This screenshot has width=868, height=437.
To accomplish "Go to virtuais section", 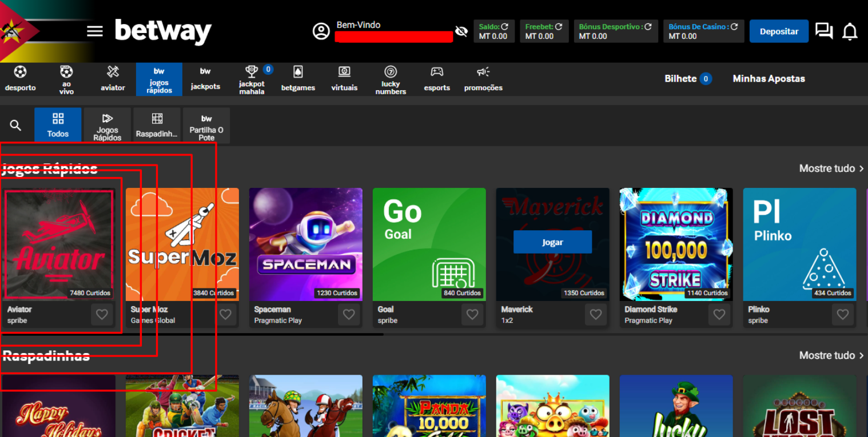I will [x=344, y=79].
